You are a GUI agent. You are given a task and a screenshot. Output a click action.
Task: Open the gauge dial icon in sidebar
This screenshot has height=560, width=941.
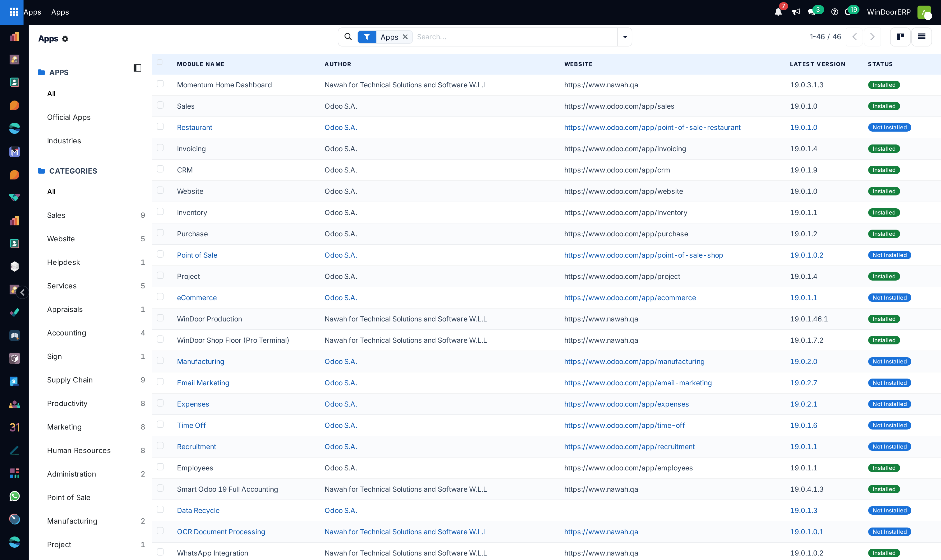[x=14, y=519]
